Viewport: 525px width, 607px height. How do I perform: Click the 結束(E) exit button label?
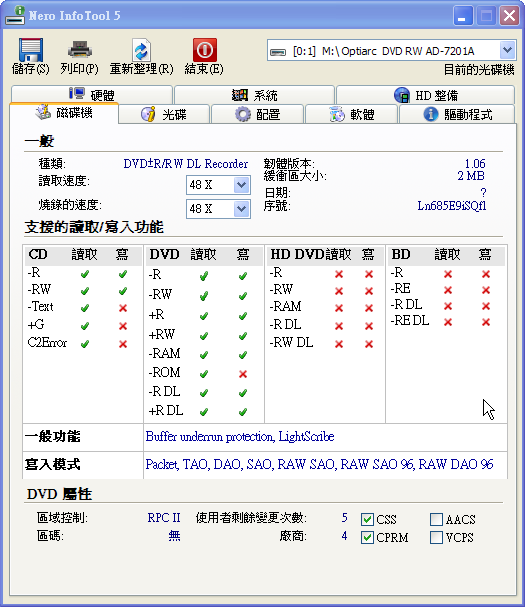pos(204,69)
